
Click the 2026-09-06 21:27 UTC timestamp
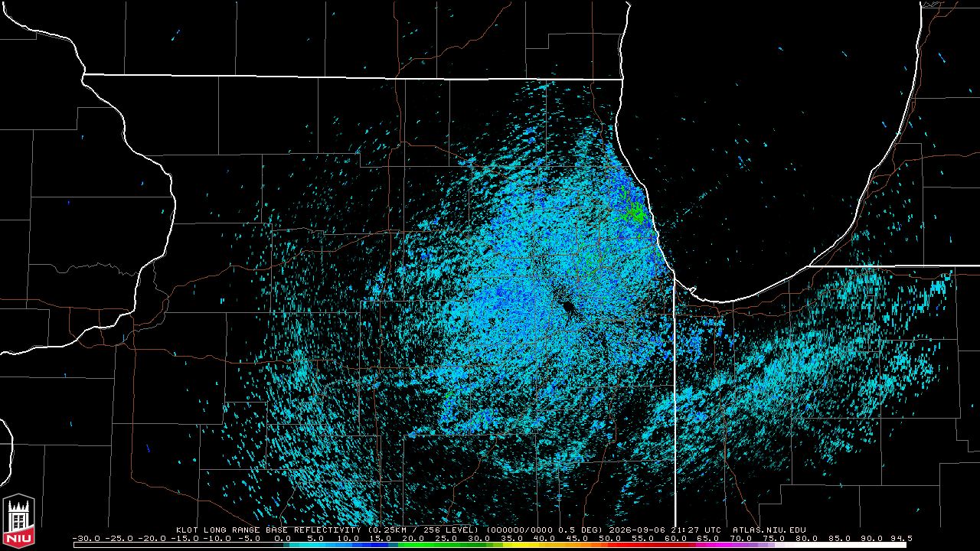(665, 530)
